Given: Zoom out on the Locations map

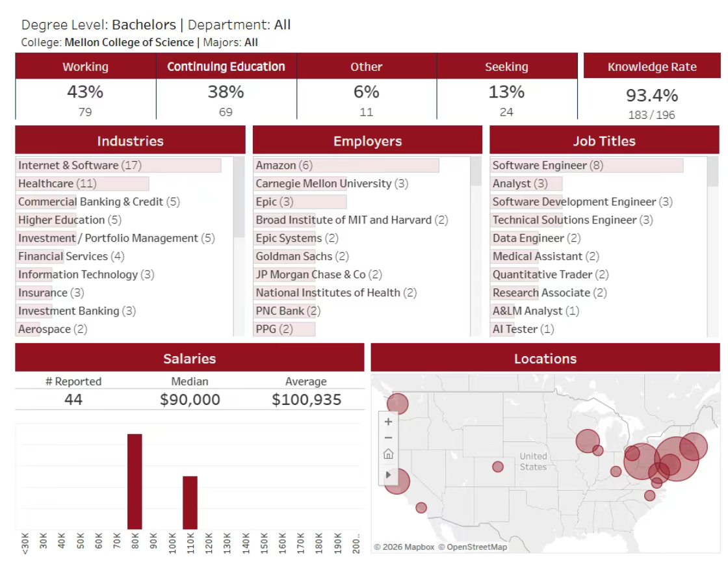Looking at the screenshot, I should [388, 437].
